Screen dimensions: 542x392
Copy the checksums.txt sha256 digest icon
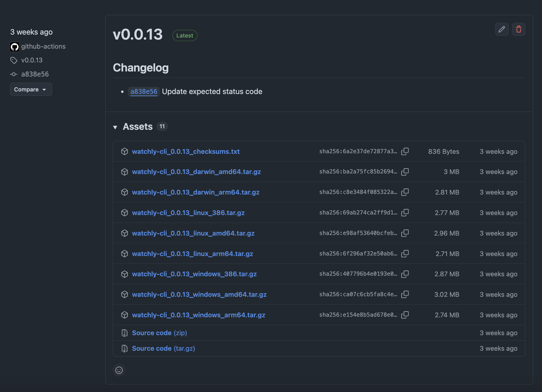(405, 151)
